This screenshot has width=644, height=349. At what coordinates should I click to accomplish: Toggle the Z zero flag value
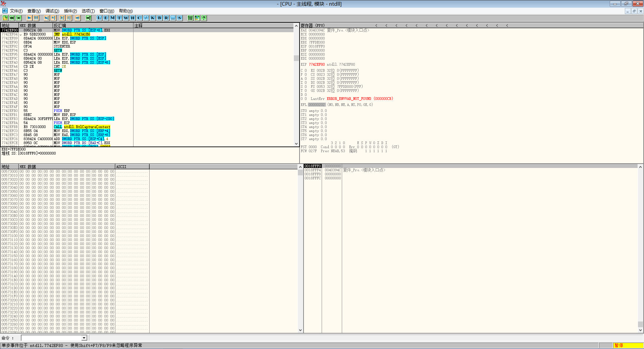[x=306, y=83]
